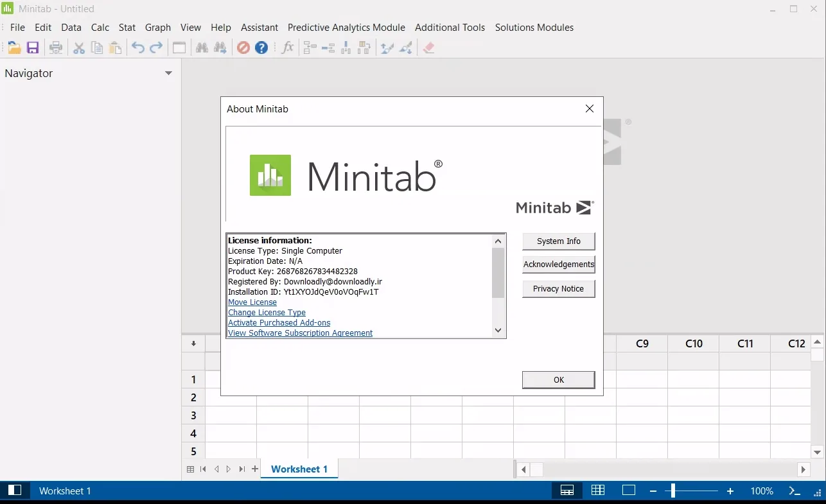This screenshot has width=826, height=504.
Task: Click the Redo arrow icon
Action: [x=156, y=48]
